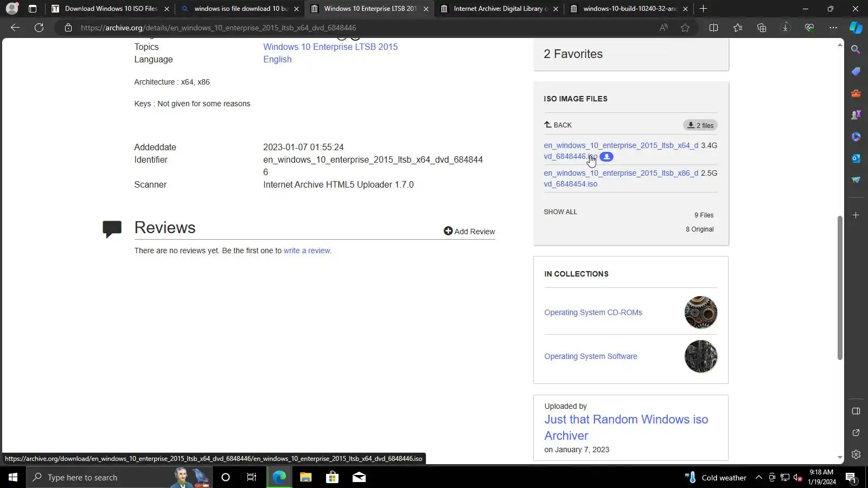Open Operating System CD-ROMs collection link

(593, 312)
